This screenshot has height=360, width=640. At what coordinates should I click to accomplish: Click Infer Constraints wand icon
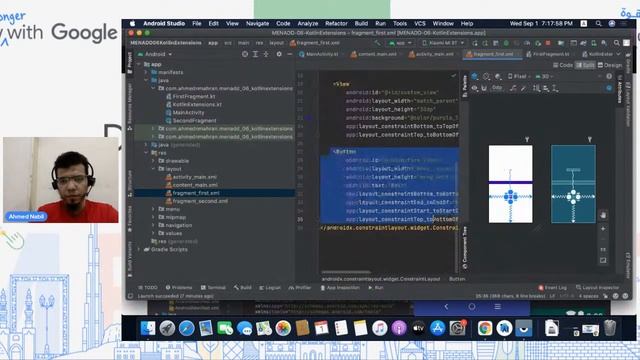point(523,88)
